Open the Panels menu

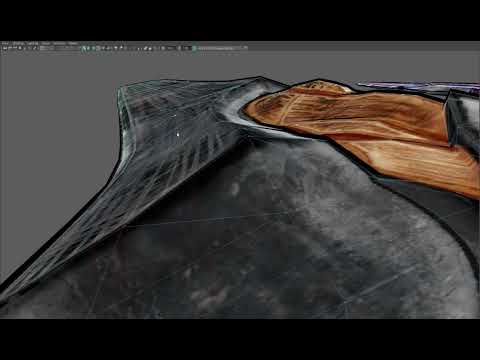tap(73, 43)
